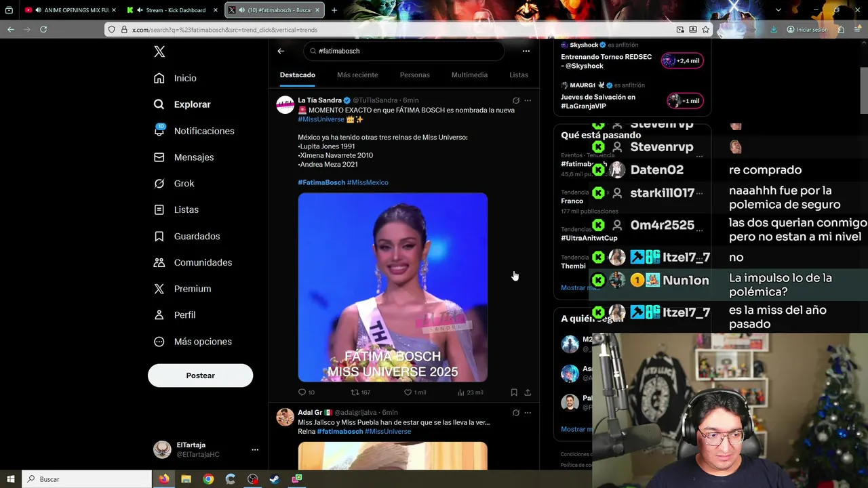The height and width of the screenshot is (488, 868).
Task: Switch to Multimedia tab
Action: coord(469,75)
